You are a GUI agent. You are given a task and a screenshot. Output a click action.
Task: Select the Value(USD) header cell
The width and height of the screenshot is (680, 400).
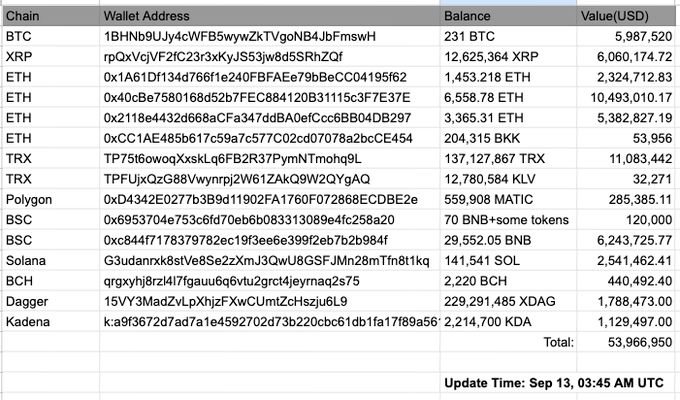(x=626, y=16)
